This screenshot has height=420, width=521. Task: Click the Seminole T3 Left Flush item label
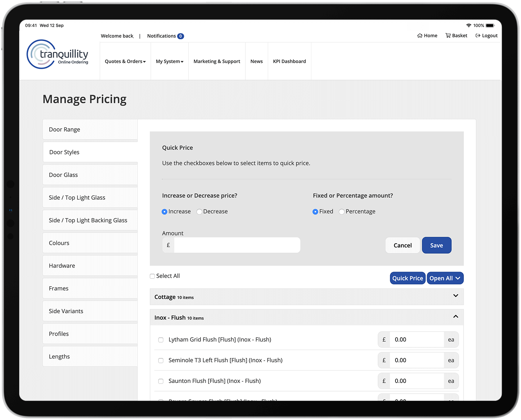tap(226, 360)
